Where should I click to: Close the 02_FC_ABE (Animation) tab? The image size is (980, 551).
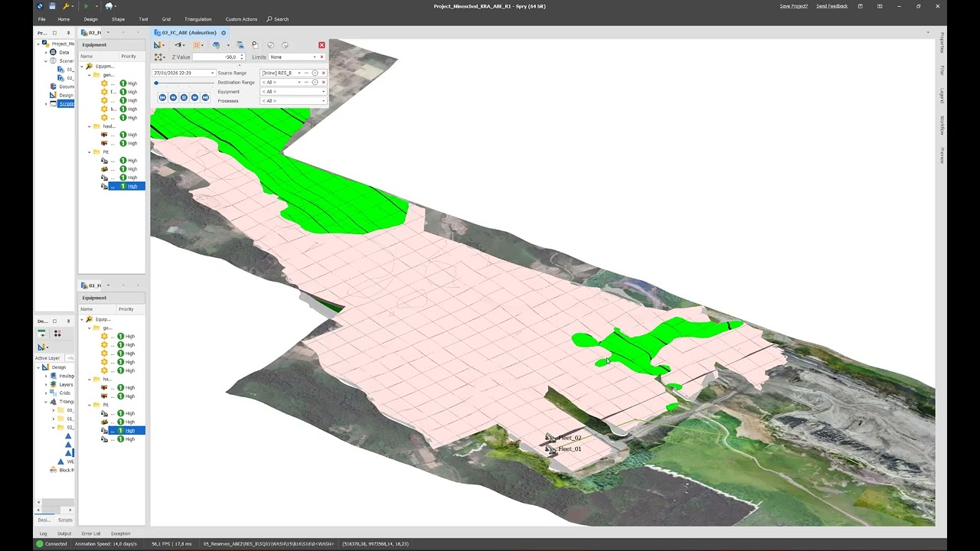[x=224, y=33]
